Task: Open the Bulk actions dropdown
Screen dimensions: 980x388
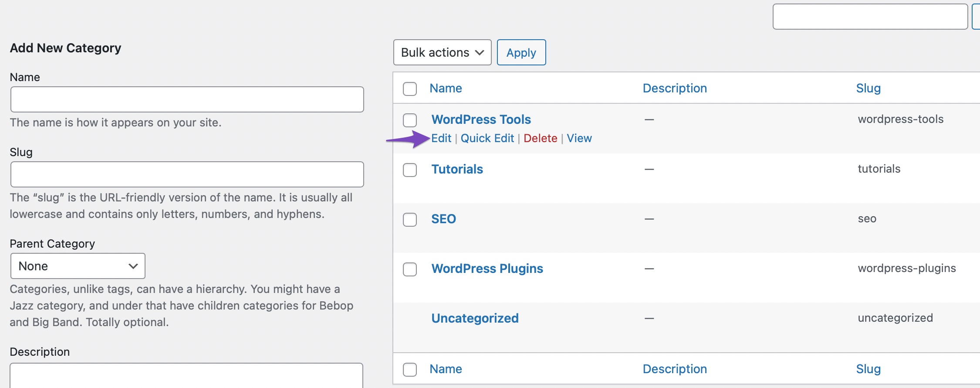Action: click(x=442, y=52)
